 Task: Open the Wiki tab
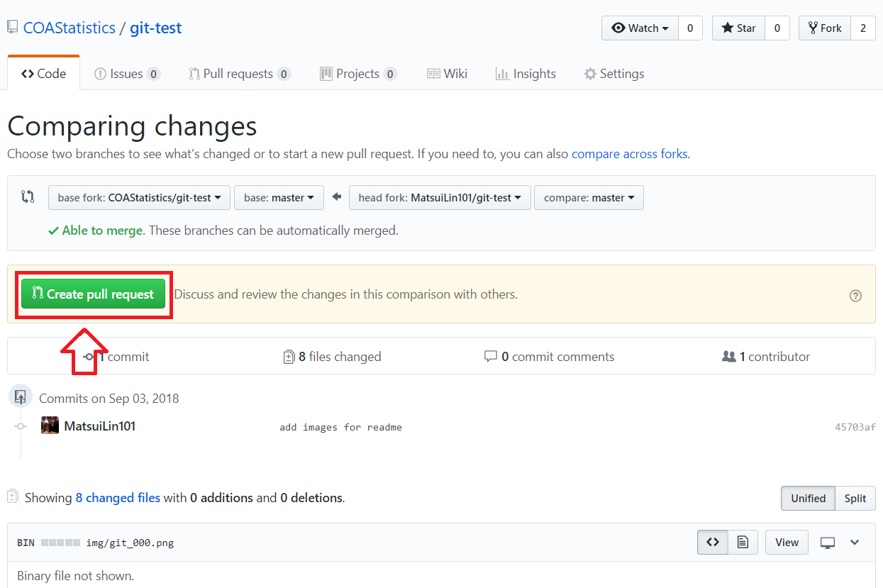447,74
